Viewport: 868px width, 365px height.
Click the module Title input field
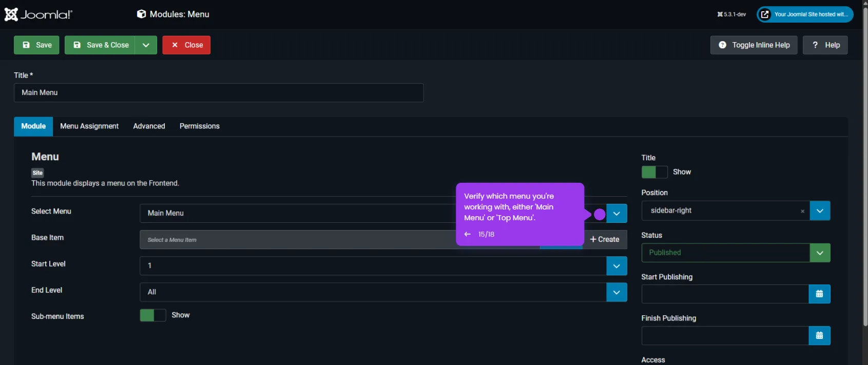pos(219,93)
